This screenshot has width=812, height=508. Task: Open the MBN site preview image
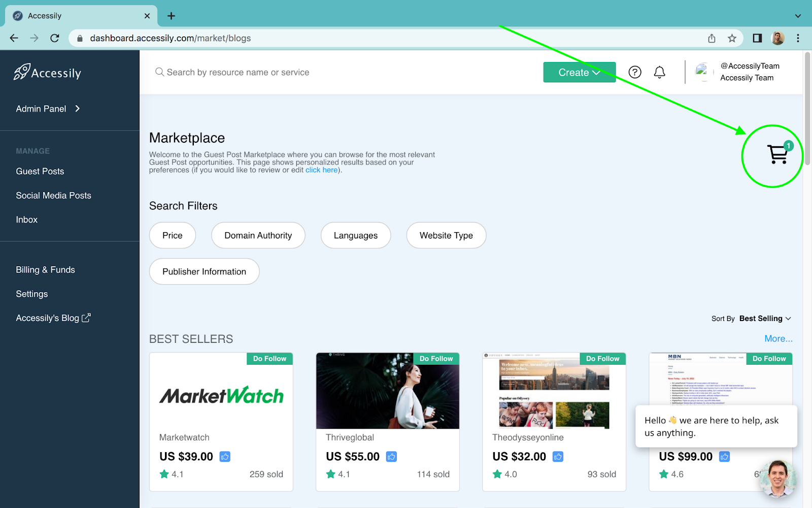721,379
